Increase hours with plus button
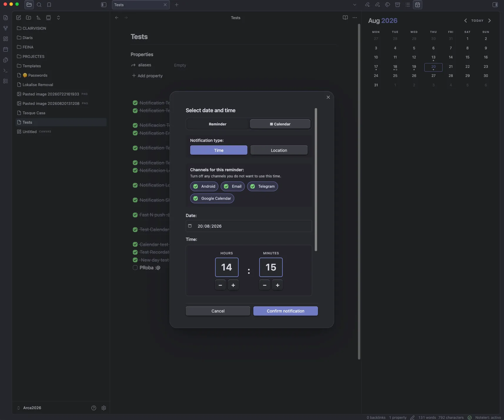504x420 pixels. (233, 285)
